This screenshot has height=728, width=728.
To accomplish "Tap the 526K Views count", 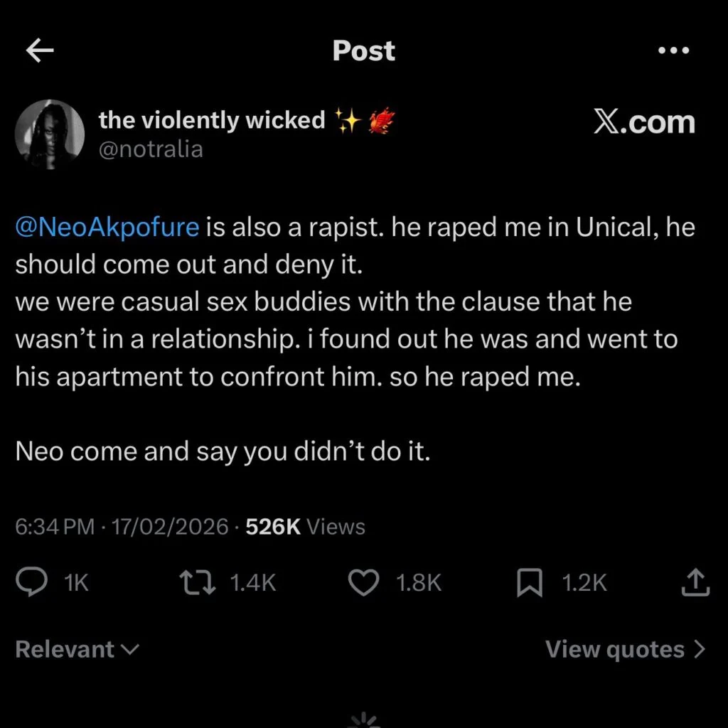I will pyautogui.click(x=305, y=527).
